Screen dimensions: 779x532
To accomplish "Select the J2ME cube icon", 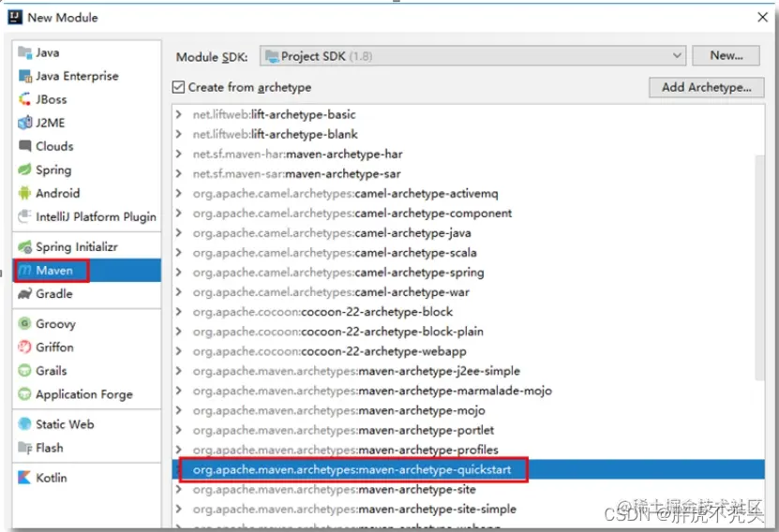I will tap(24, 123).
